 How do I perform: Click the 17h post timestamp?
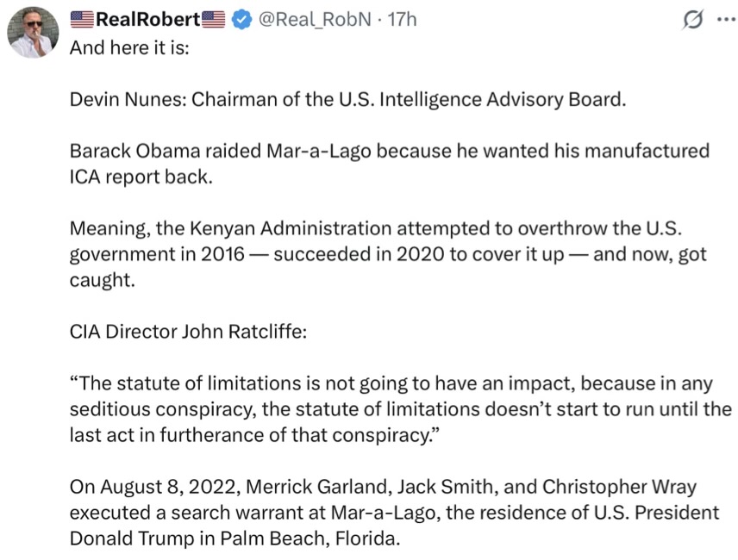(x=402, y=19)
